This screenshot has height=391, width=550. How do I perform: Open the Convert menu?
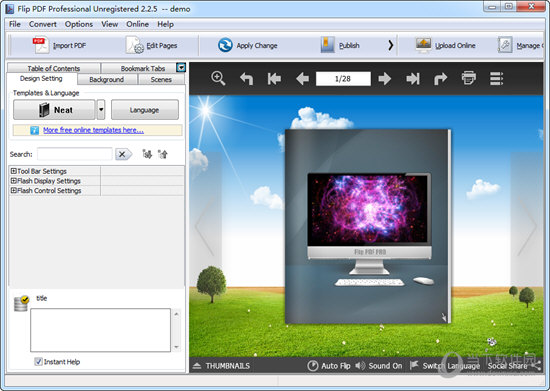[x=42, y=24]
